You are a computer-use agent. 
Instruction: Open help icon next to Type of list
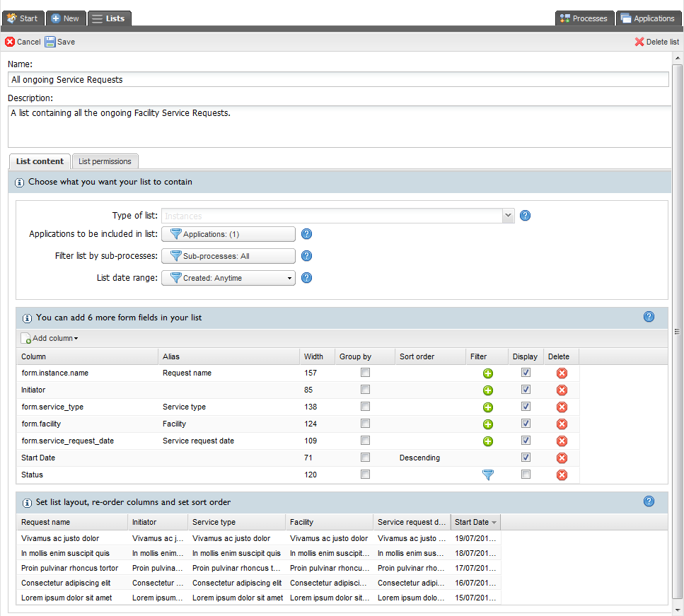[x=525, y=216]
